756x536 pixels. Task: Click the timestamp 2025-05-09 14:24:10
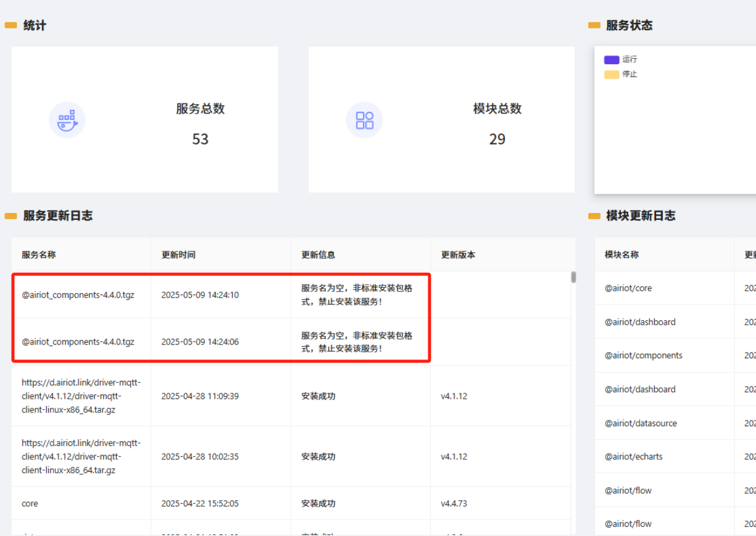coord(200,295)
